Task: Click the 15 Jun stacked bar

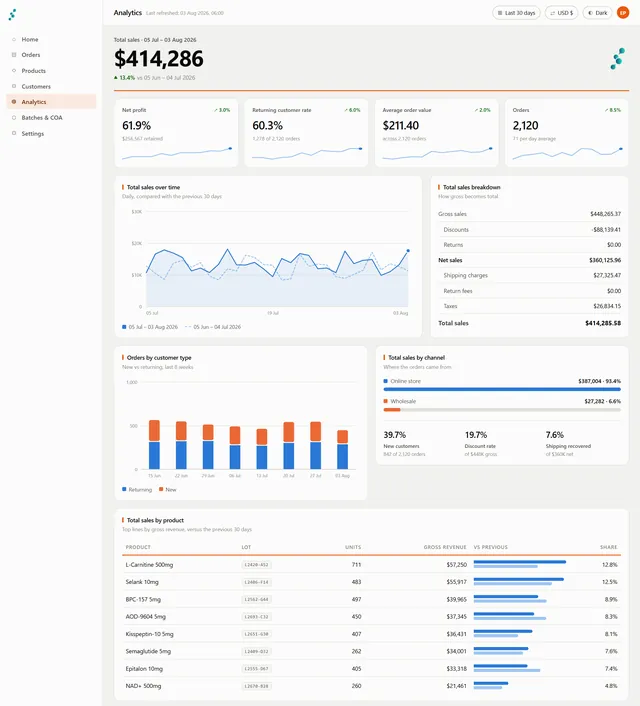Action: pyautogui.click(x=154, y=444)
